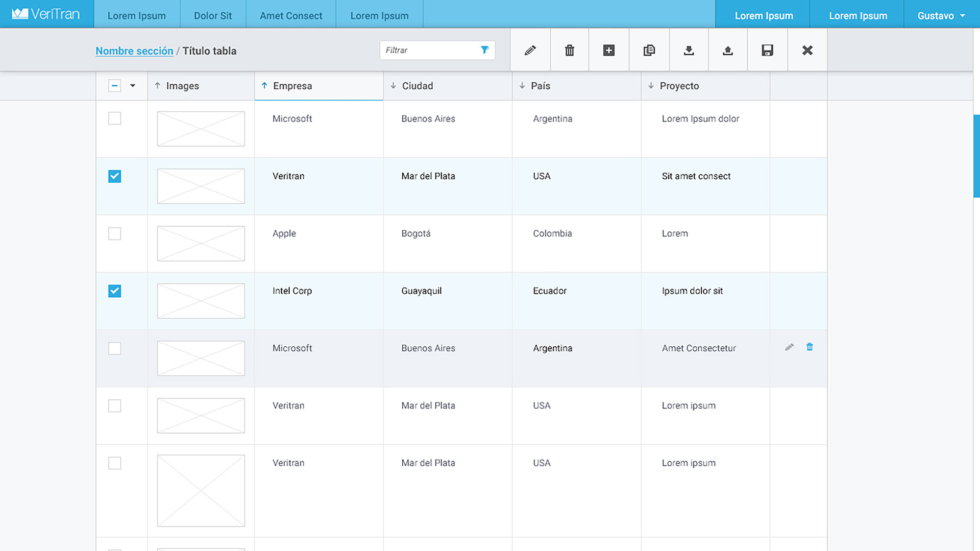The width and height of the screenshot is (980, 551).
Task: Sort by País column arrow
Action: tap(522, 86)
